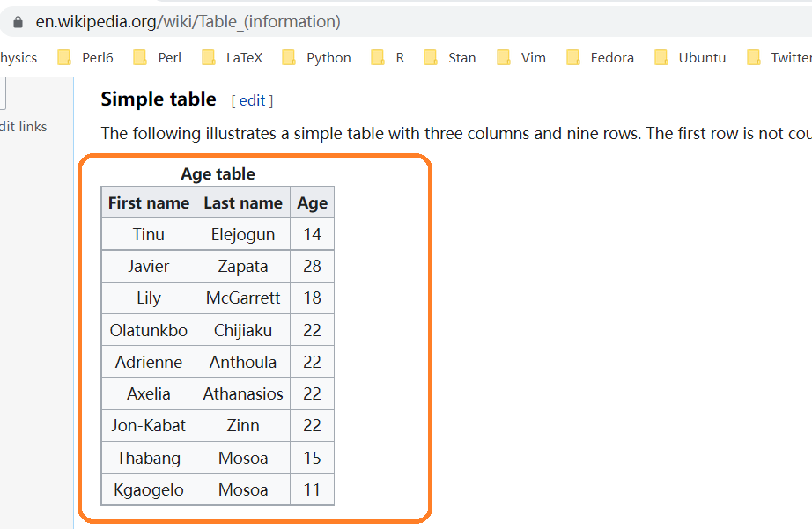The height and width of the screenshot is (529, 812).
Task: Select the Athanasios table cell
Action: click(x=243, y=394)
